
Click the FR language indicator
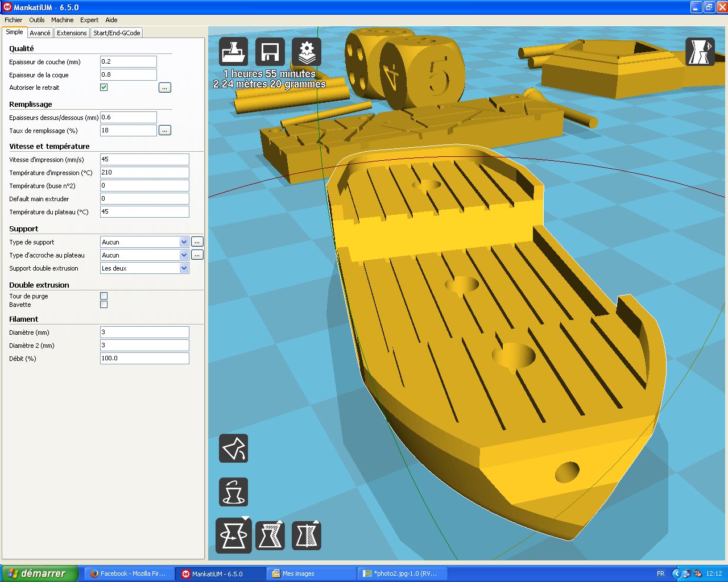660,573
